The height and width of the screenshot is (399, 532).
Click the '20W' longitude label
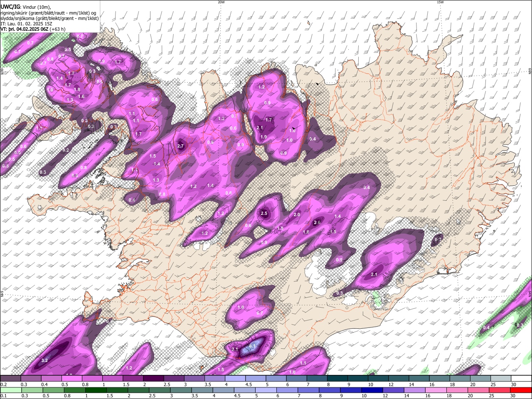tap(221, 2)
